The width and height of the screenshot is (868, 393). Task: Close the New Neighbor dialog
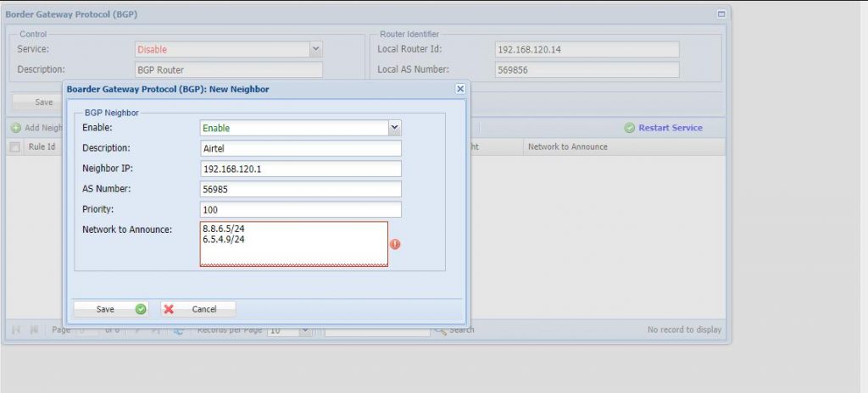click(x=460, y=89)
